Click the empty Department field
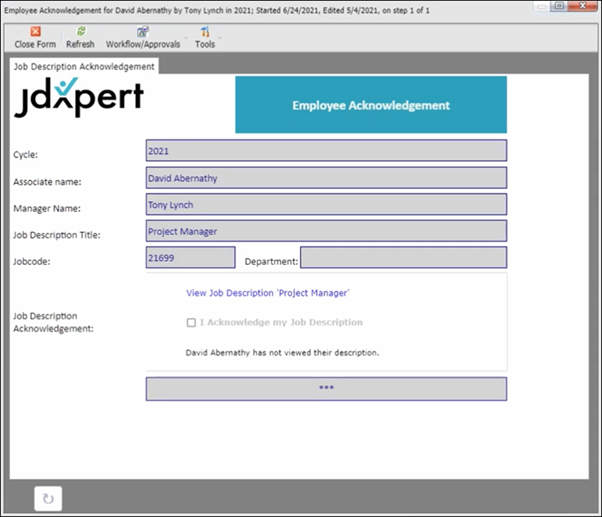The width and height of the screenshot is (602, 517). point(404,258)
